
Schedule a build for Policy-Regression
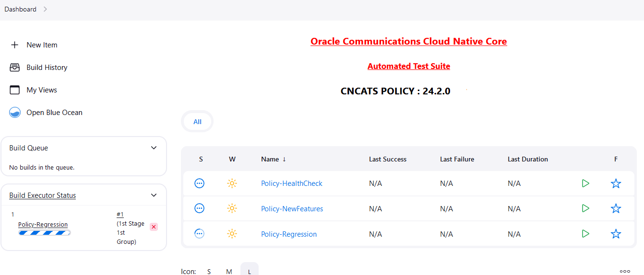point(585,234)
